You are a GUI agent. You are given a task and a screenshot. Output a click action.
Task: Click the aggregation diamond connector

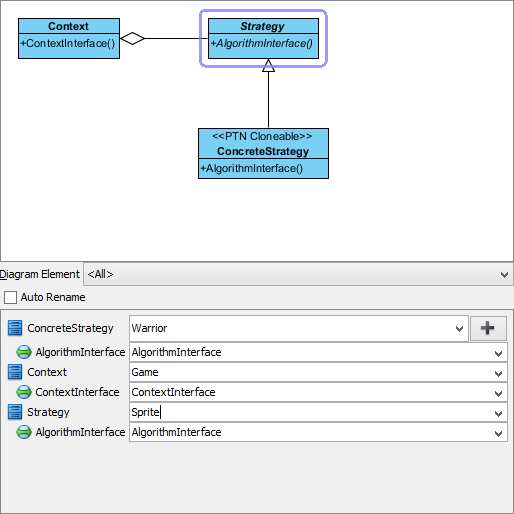tap(132, 38)
